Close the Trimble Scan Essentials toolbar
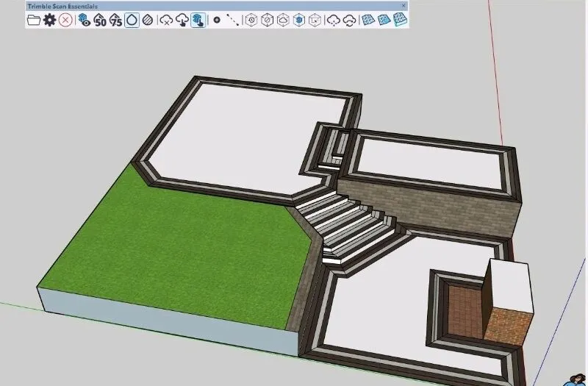This screenshot has height=386, width=588. pyautogui.click(x=404, y=6)
